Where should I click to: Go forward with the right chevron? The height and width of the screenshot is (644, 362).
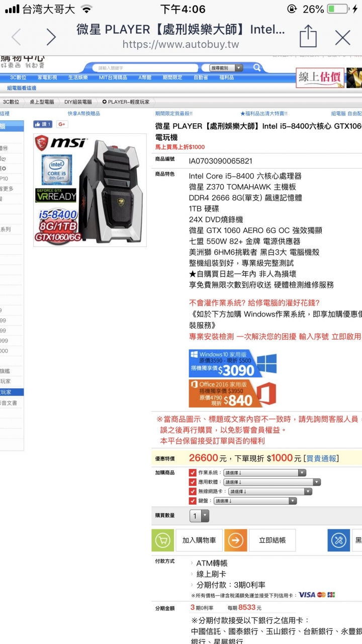pos(51,37)
